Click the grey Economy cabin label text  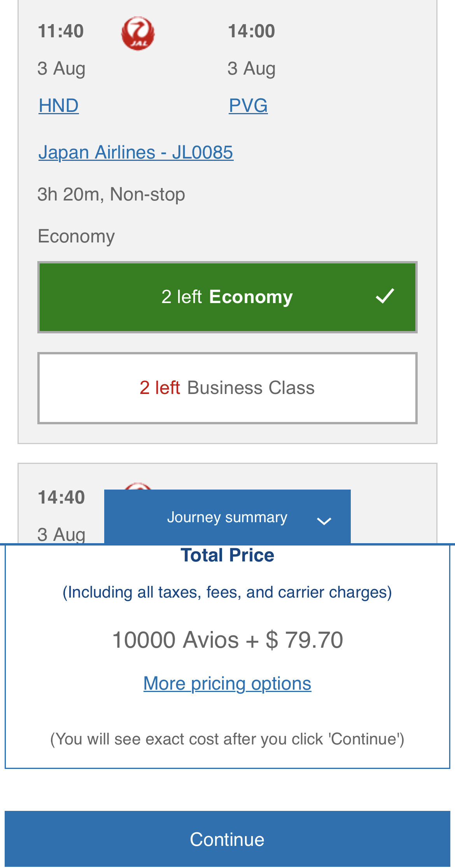pos(76,236)
